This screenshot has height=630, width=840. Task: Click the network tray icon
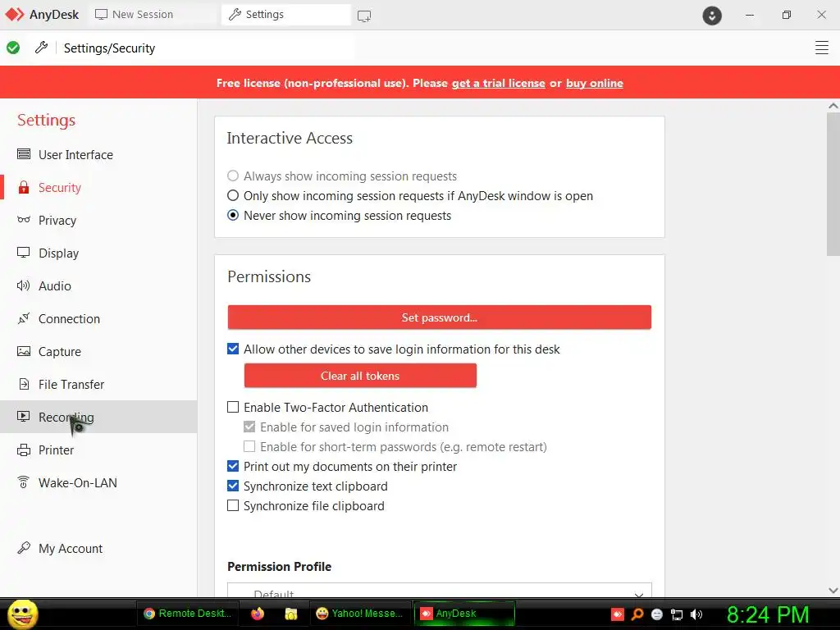(x=677, y=615)
